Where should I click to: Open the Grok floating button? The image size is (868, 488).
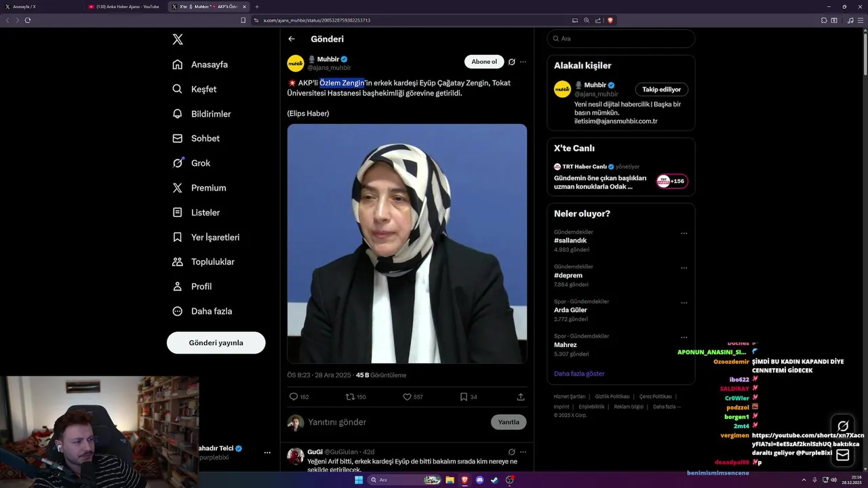click(843, 426)
